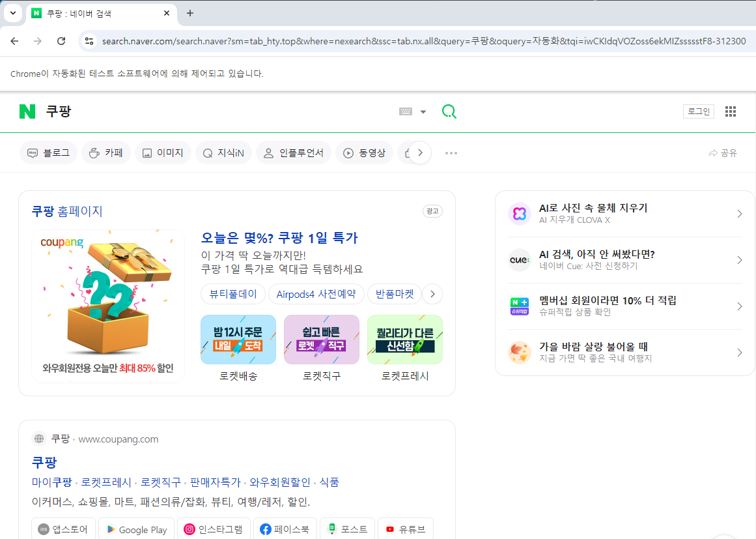This screenshot has height=539, width=756.
Task: Expand the AI 검색, 아직 안 써봤다면? chevron
Action: [x=740, y=260]
